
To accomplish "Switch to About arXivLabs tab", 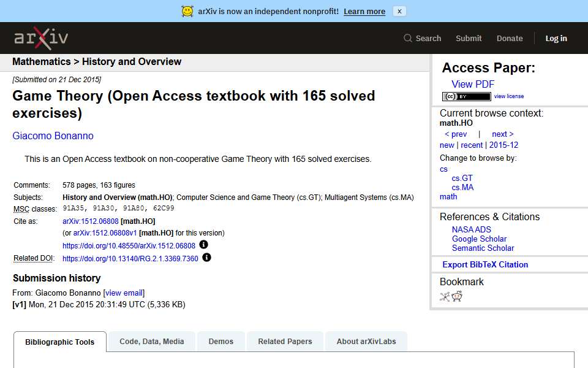I will point(366,342).
